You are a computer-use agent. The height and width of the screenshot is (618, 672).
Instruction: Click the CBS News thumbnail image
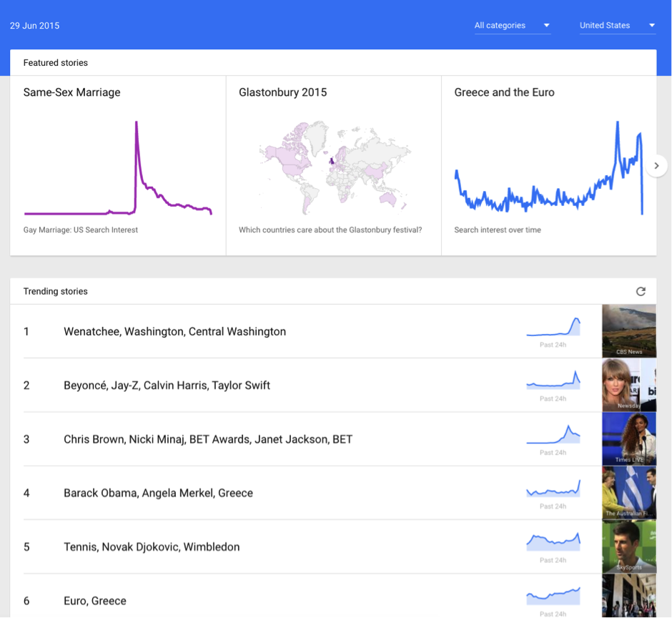click(628, 331)
